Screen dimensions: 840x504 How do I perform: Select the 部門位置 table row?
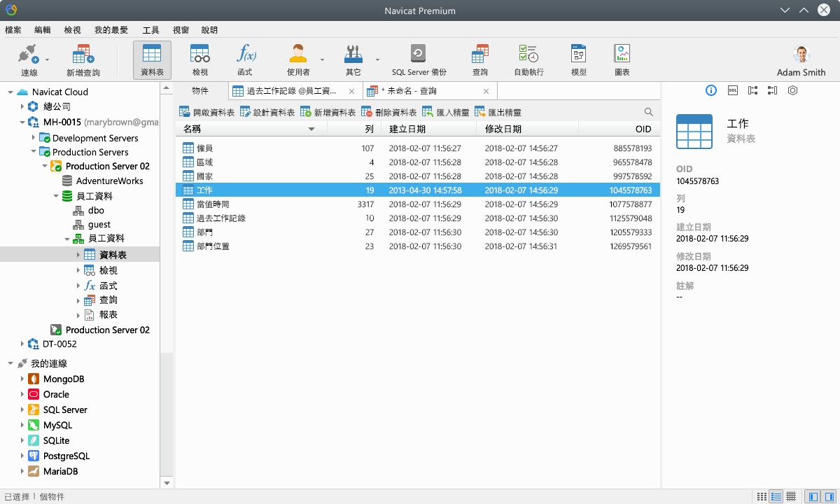click(x=417, y=246)
